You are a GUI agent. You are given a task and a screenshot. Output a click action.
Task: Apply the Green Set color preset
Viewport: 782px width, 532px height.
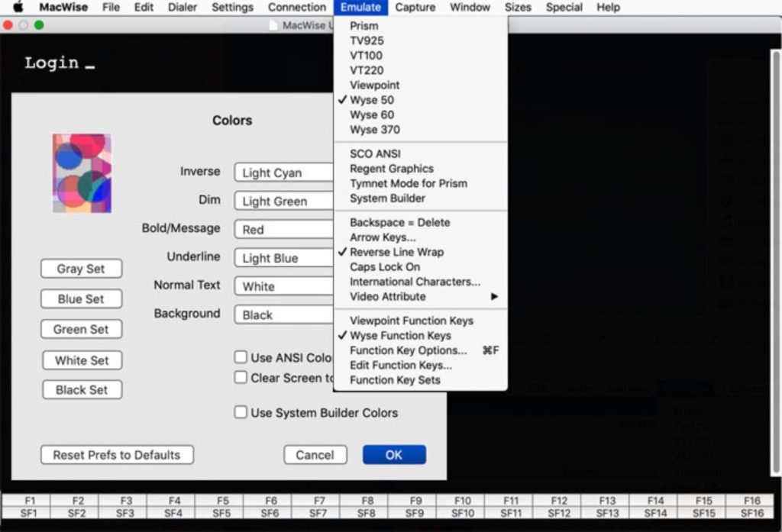click(81, 329)
